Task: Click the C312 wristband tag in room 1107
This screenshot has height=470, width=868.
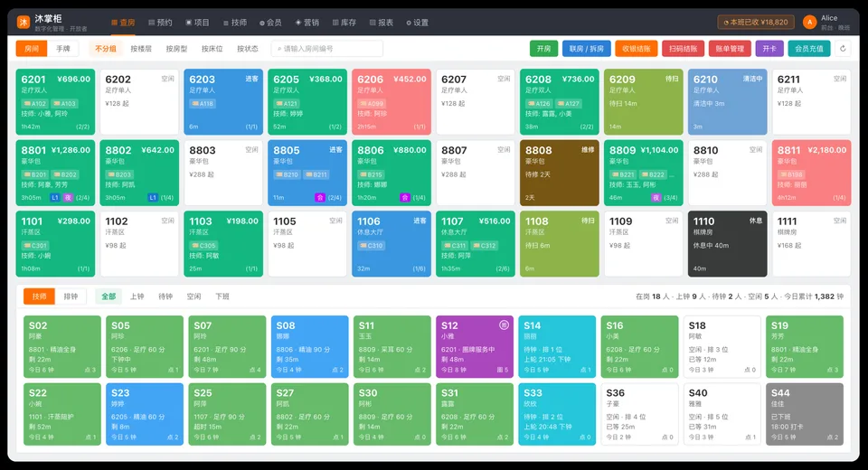Action: 485,245
